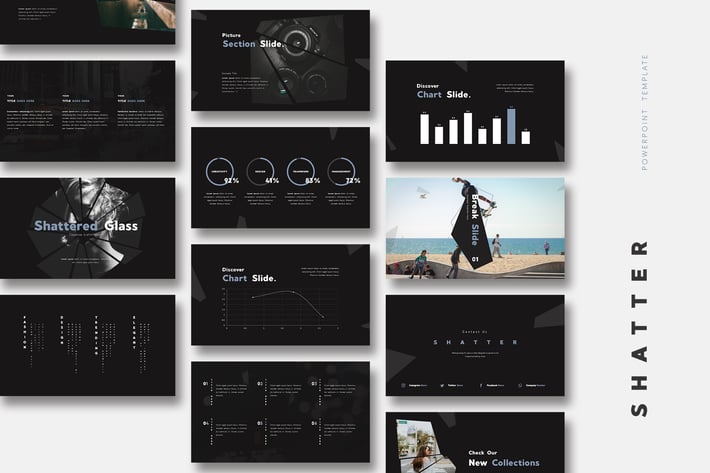Click the camera photo in Section Slide
The image size is (710, 473).
coord(301,59)
